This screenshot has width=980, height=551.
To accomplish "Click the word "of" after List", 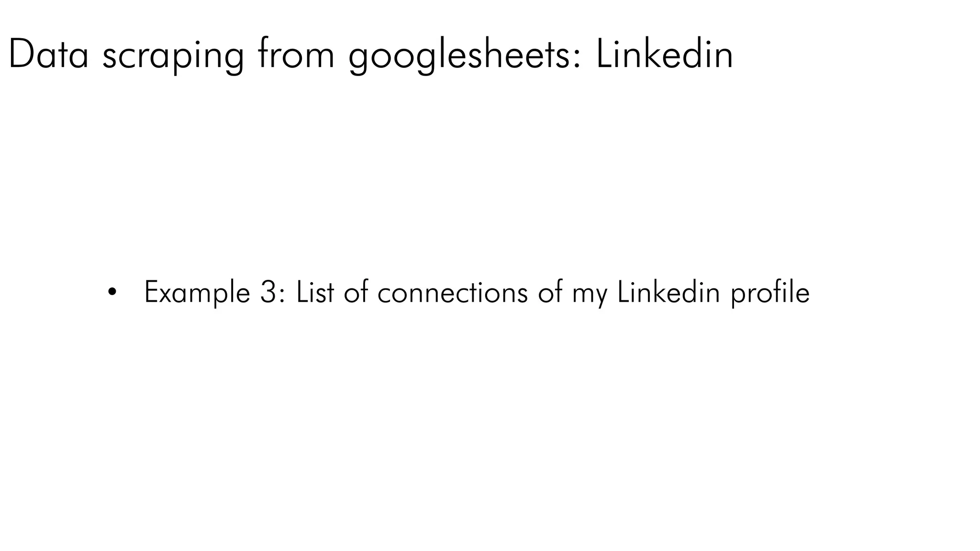I will pyautogui.click(x=356, y=292).
